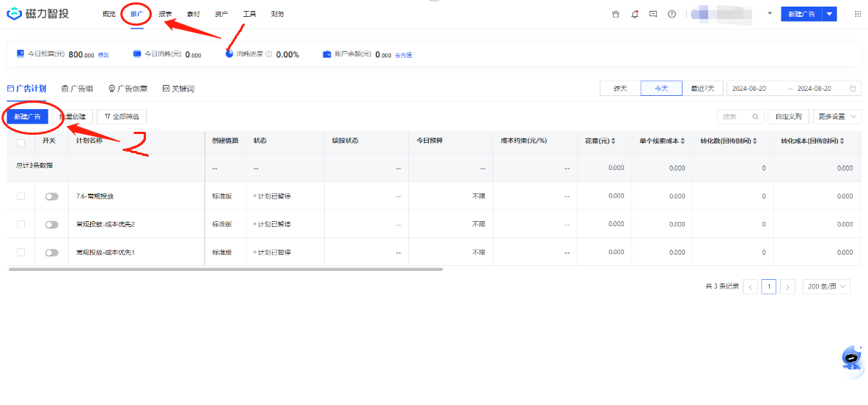Toggle switch for 常规投放-成本优先1 plan
This screenshot has height=405, width=868.
(52, 252)
